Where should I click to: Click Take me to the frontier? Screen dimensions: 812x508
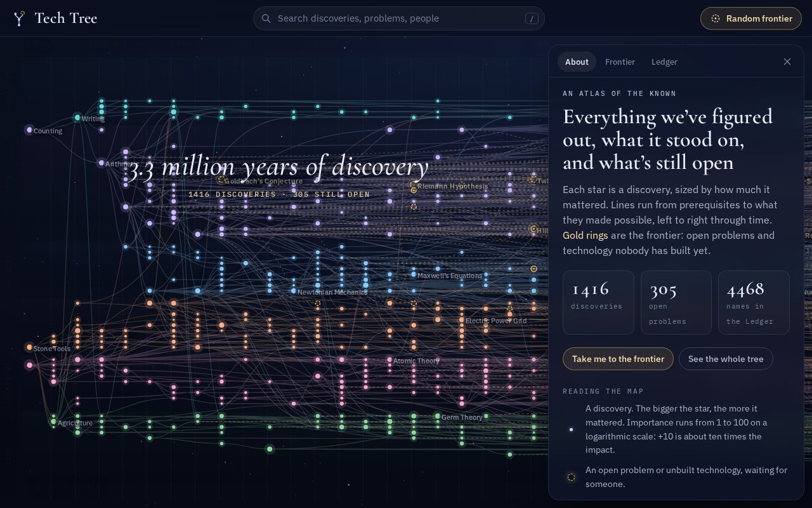pos(618,359)
